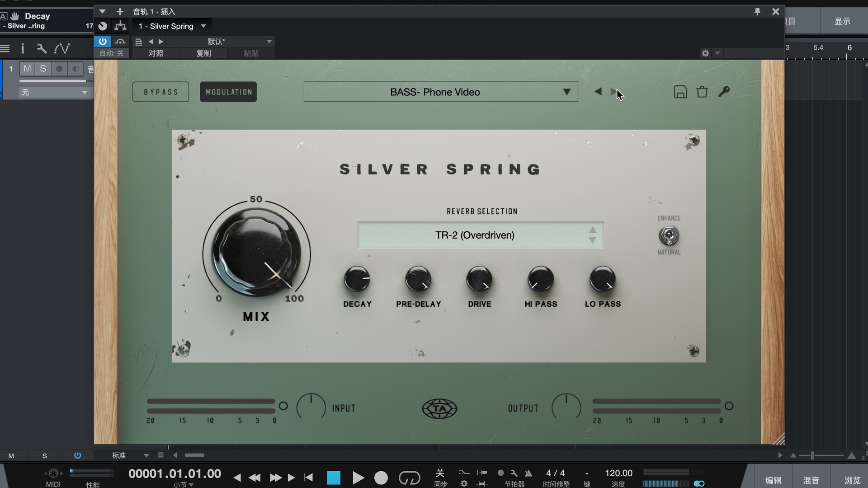Toggle the MODULATION button
The width and height of the screenshot is (868, 488).
[x=228, y=92]
